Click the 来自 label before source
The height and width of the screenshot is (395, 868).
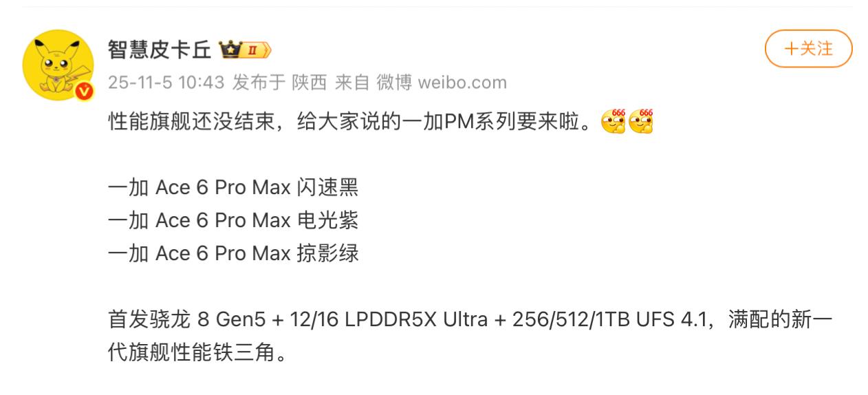(352, 83)
